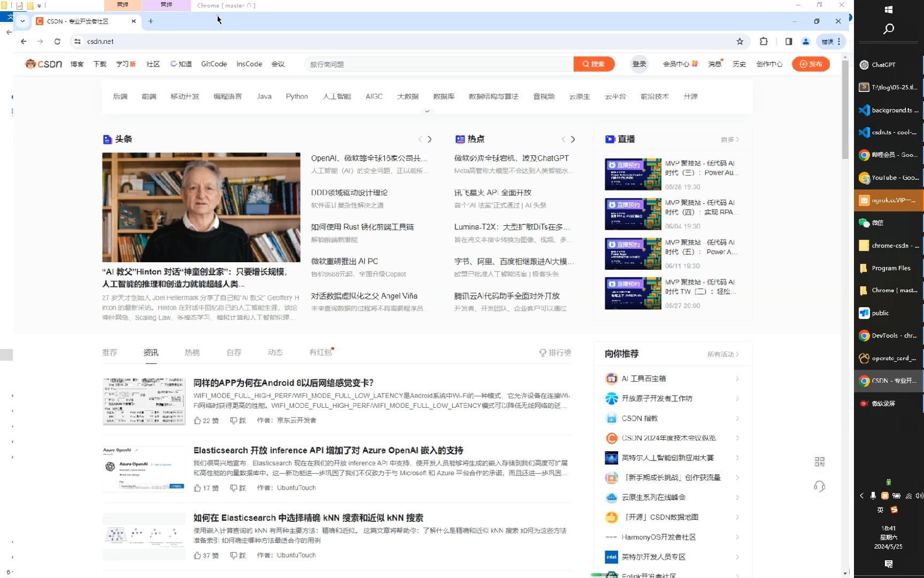The height and width of the screenshot is (578, 924).
Task: Open ChatGPT taskbar item
Action: tap(889, 65)
